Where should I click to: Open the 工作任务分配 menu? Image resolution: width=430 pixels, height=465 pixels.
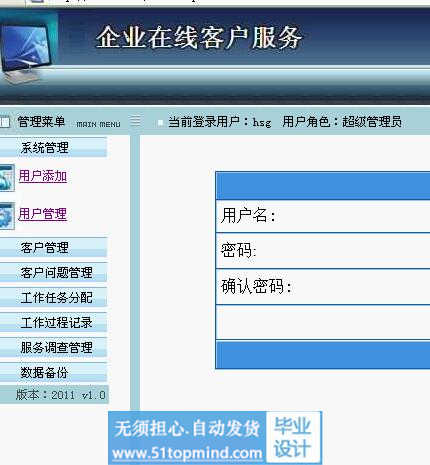pos(53,297)
